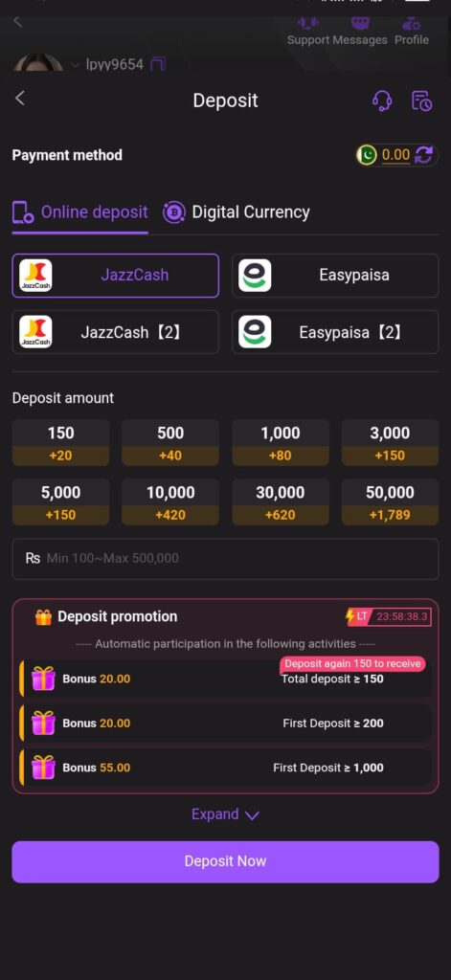Select JazzCash payment method
This screenshot has height=980, width=451.
tap(116, 275)
